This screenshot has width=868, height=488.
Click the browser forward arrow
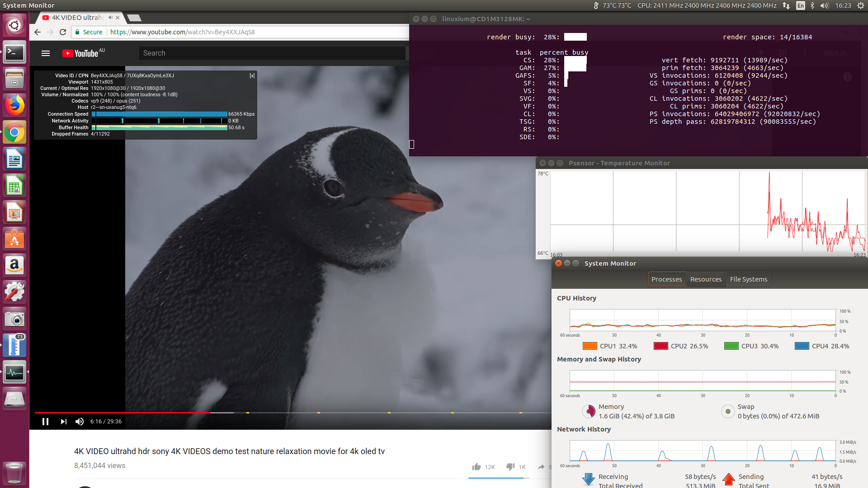[x=50, y=32]
